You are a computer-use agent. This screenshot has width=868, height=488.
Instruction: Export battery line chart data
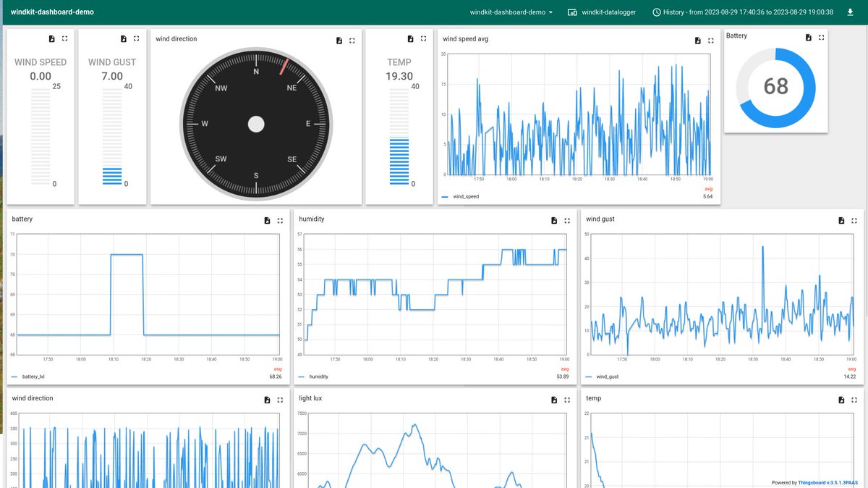(267, 220)
